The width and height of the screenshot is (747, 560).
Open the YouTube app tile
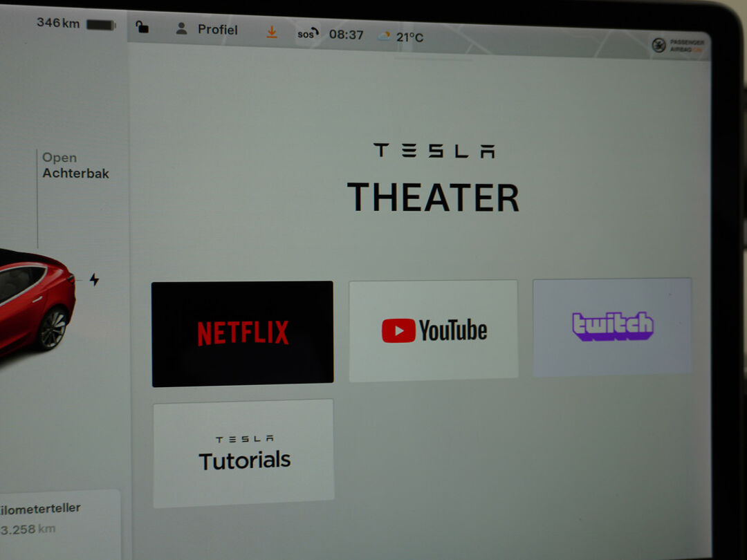[x=434, y=330]
